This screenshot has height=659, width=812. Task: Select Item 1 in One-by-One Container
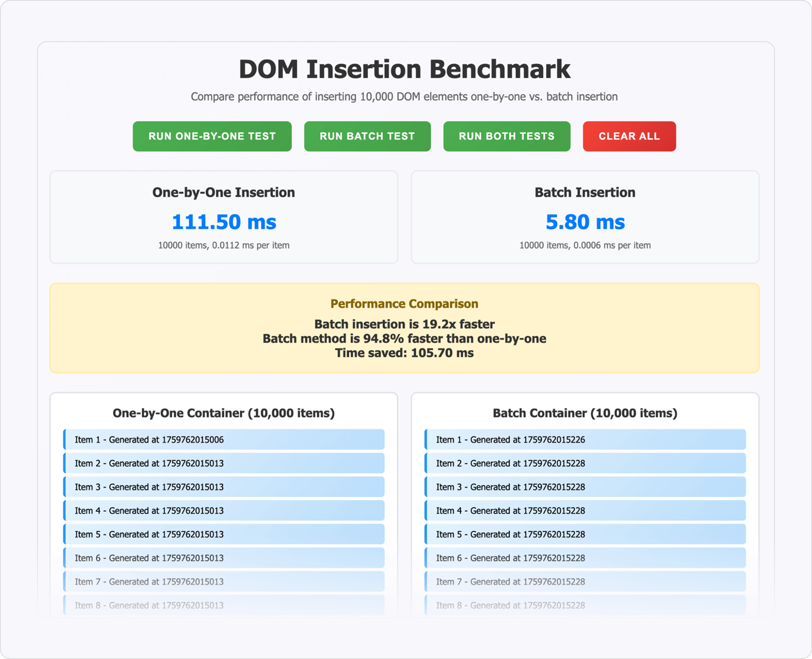(224, 439)
